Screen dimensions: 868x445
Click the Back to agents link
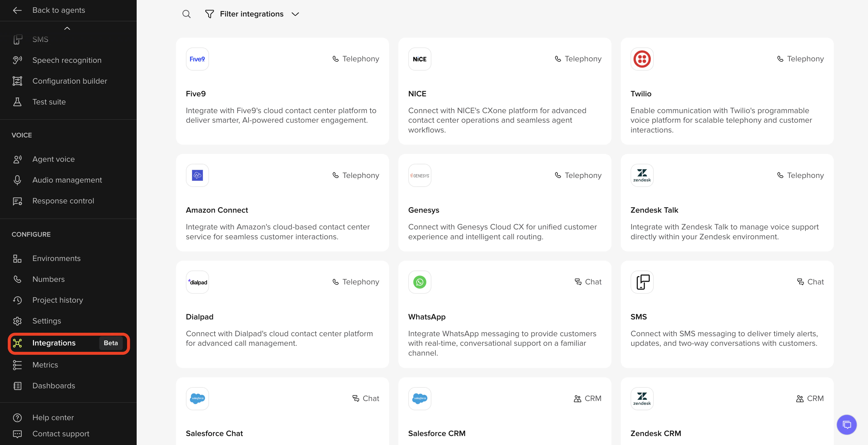(58, 10)
